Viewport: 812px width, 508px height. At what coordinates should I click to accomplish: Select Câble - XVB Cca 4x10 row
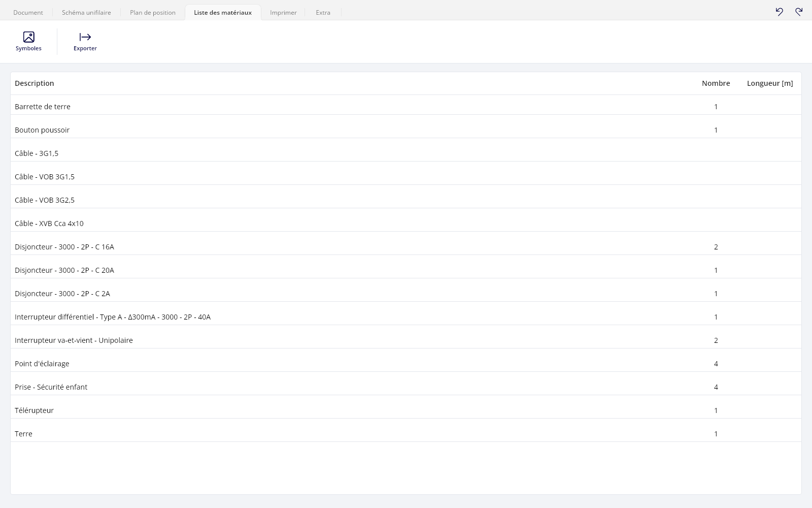click(406, 220)
